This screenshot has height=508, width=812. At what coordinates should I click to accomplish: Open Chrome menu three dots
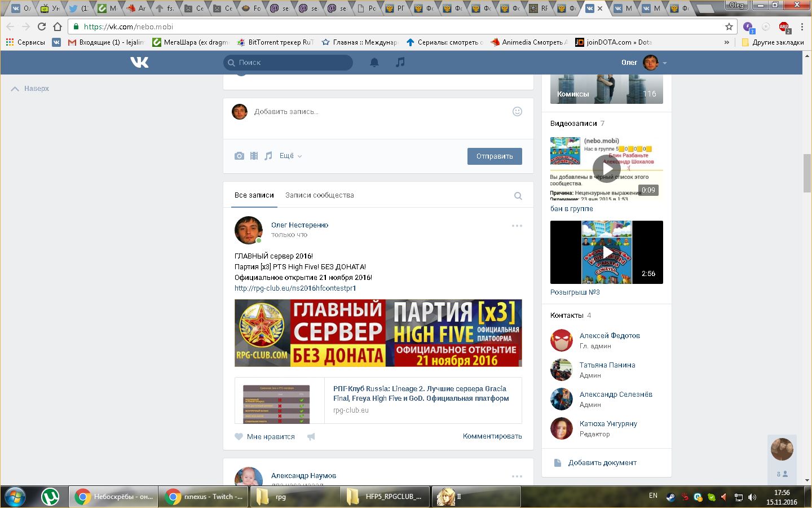coord(802,27)
